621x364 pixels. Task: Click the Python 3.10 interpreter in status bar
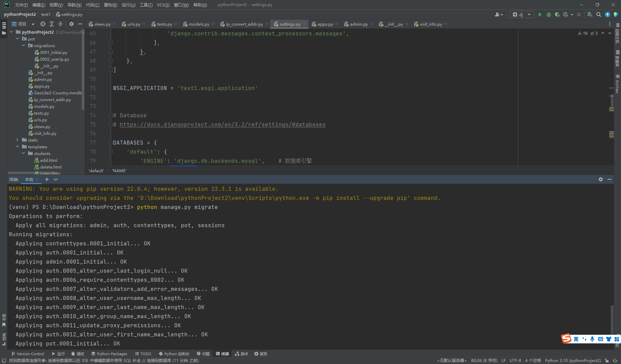(573, 360)
